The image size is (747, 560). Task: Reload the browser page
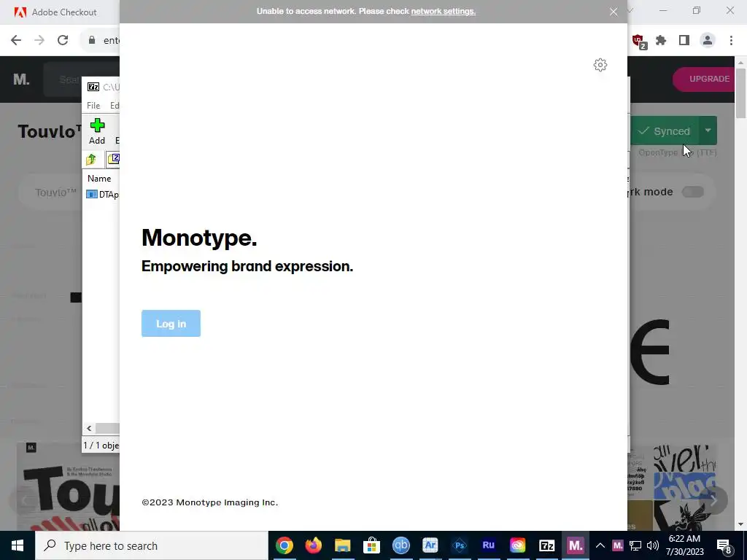coord(63,41)
